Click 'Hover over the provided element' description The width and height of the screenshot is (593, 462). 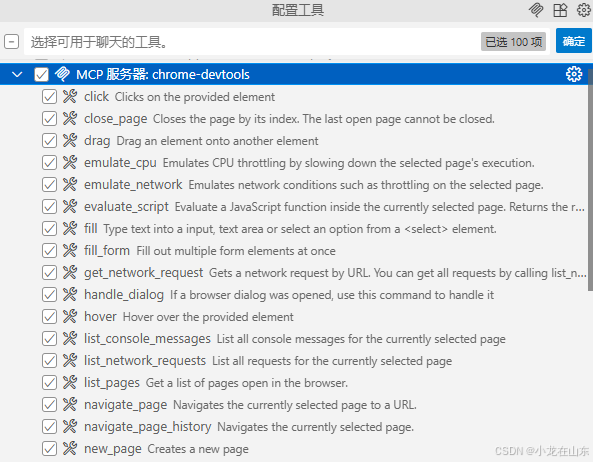pyautogui.click(x=208, y=317)
